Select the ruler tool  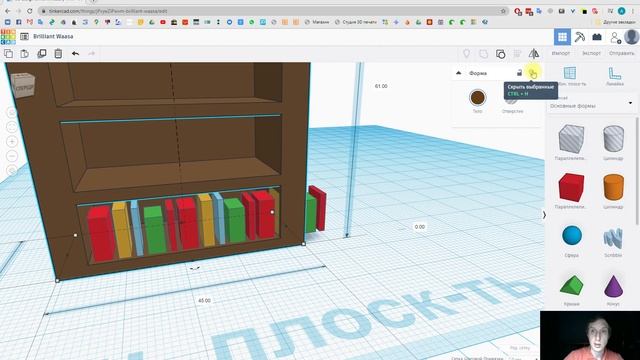pyautogui.click(x=615, y=76)
